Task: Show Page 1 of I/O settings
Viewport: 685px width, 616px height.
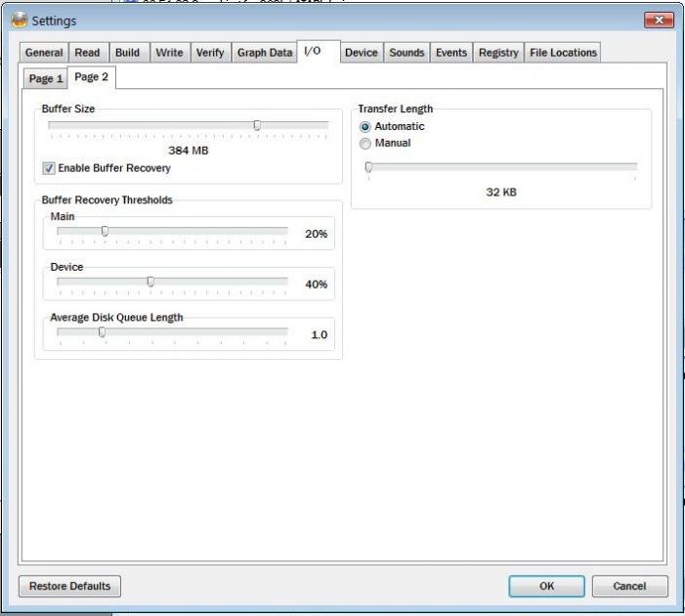Action: pyautogui.click(x=46, y=78)
